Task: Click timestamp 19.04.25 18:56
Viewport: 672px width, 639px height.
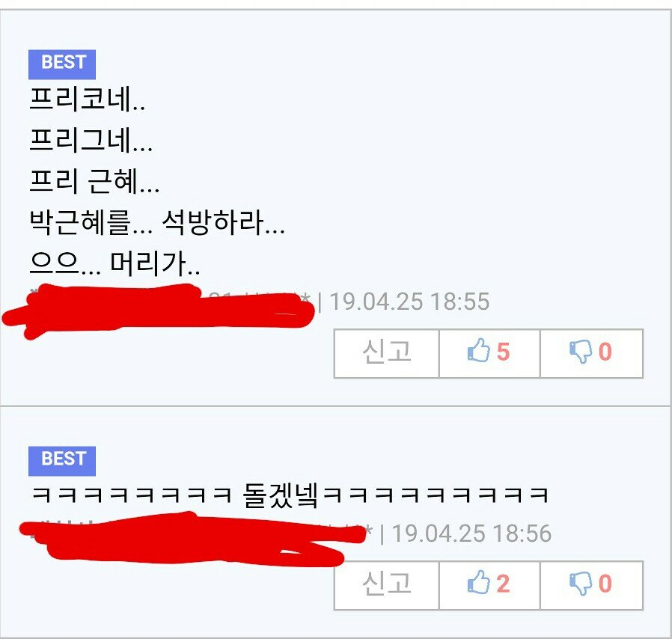Action: click(471, 533)
